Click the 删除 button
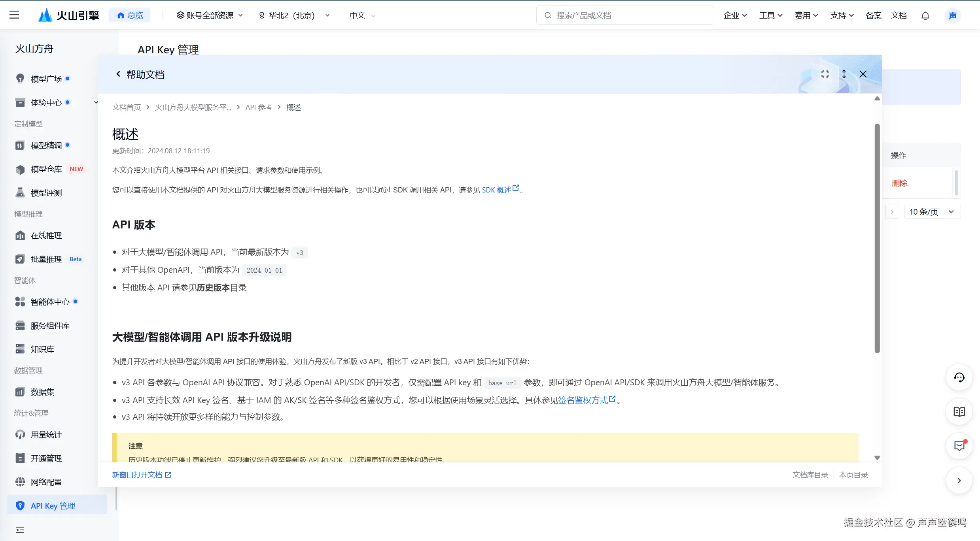The height and width of the screenshot is (541, 980). [900, 183]
